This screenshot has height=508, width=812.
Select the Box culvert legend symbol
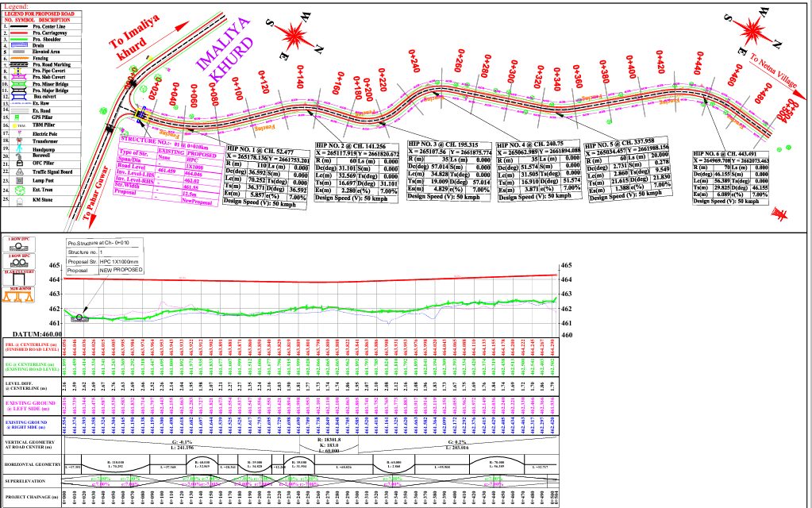pos(18,97)
